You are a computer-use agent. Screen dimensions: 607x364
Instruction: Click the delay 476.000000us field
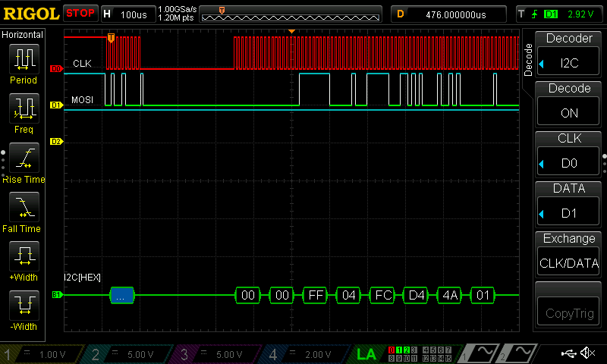pos(449,14)
